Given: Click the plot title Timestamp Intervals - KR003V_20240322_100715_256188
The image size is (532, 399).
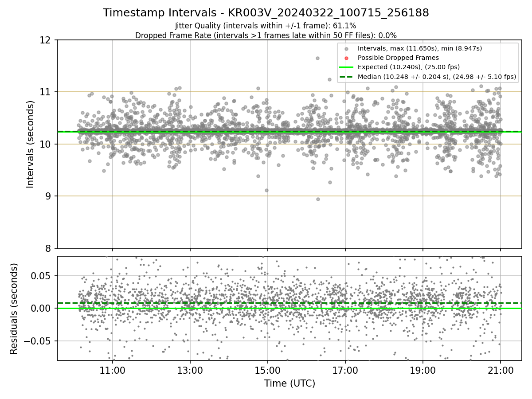Looking at the screenshot, I should click(266, 13).
